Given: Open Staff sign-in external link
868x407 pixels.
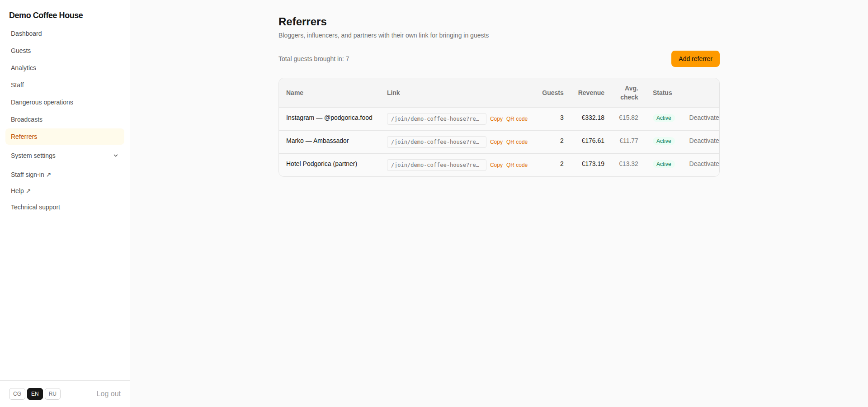Looking at the screenshot, I should click(x=31, y=175).
